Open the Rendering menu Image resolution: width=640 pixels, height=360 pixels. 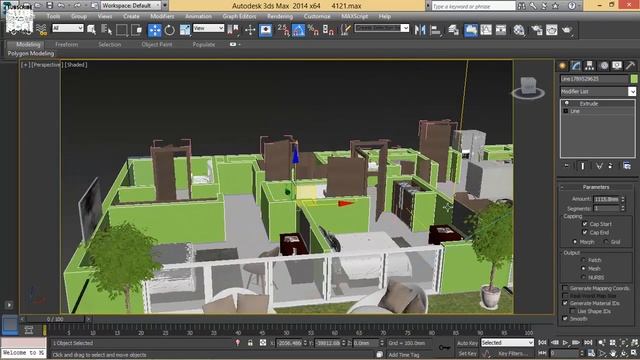click(280, 16)
